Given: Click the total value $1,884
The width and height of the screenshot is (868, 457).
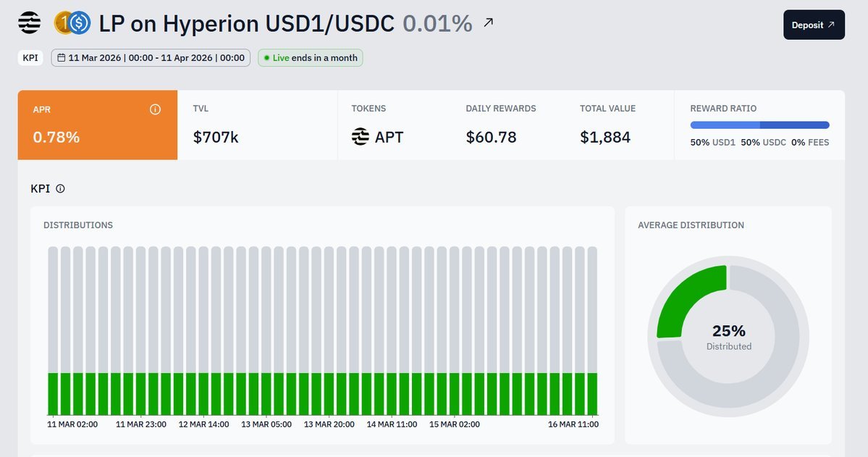Looking at the screenshot, I should tap(605, 137).
